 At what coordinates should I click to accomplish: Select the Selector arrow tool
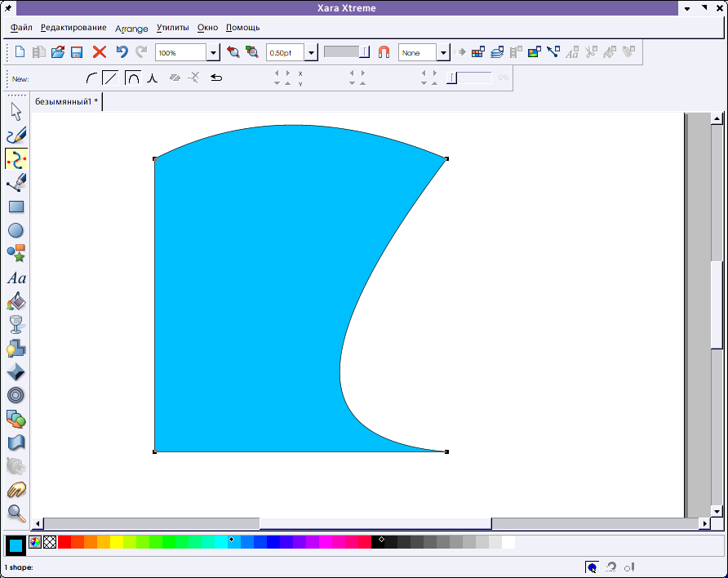point(16,112)
